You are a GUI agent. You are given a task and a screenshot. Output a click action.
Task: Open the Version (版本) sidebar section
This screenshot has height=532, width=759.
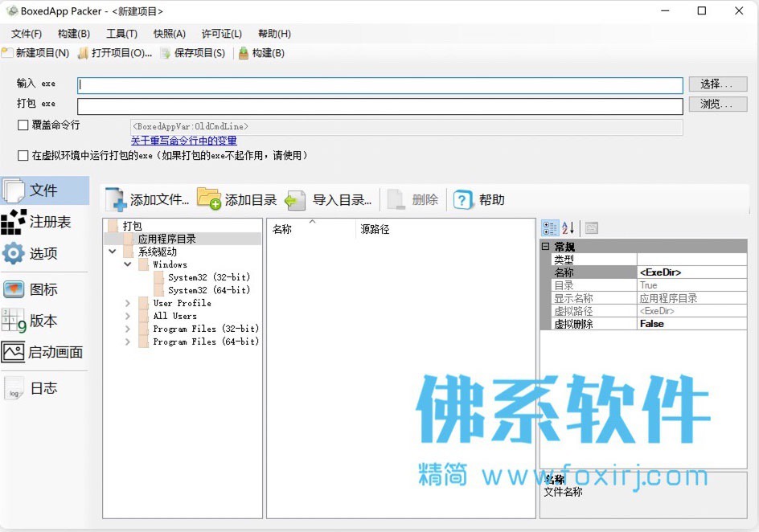[30, 321]
